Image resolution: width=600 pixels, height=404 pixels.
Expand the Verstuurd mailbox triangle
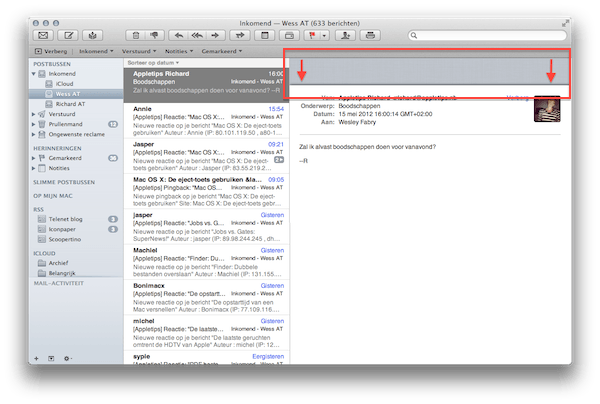coord(34,114)
